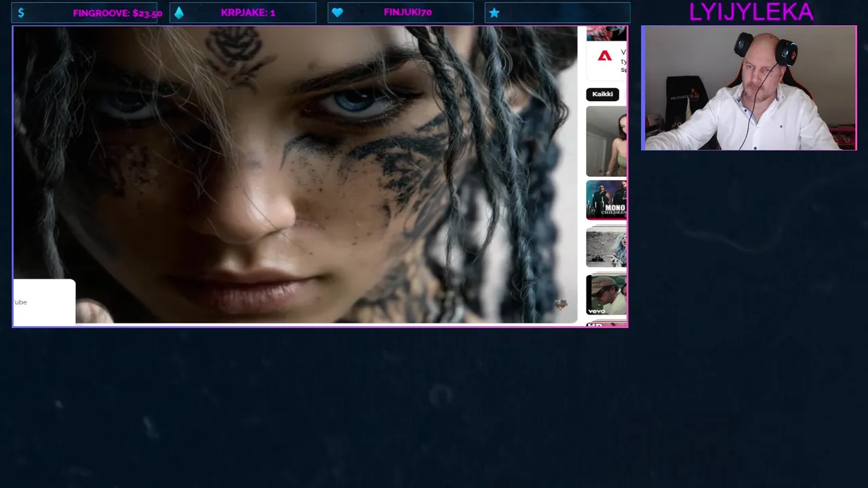868x488 pixels.
Task: Click the FINGROOVE: $23.50 donation text
Action: point(117,13)
